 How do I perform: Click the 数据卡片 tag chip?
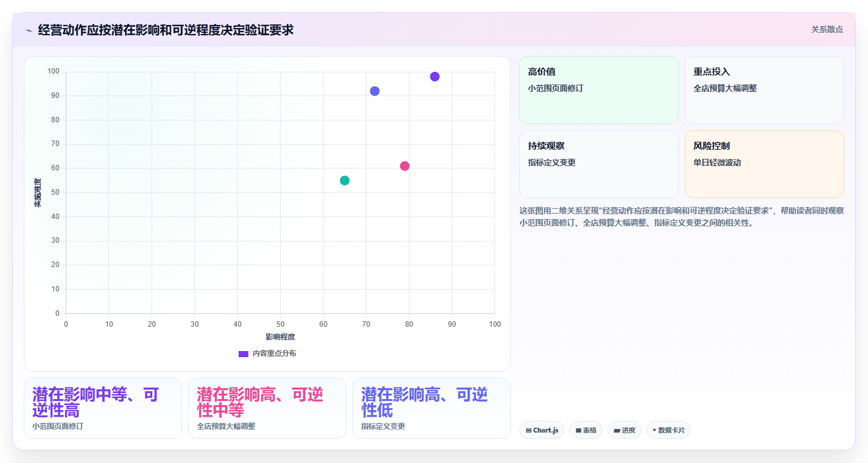(668, 430)
